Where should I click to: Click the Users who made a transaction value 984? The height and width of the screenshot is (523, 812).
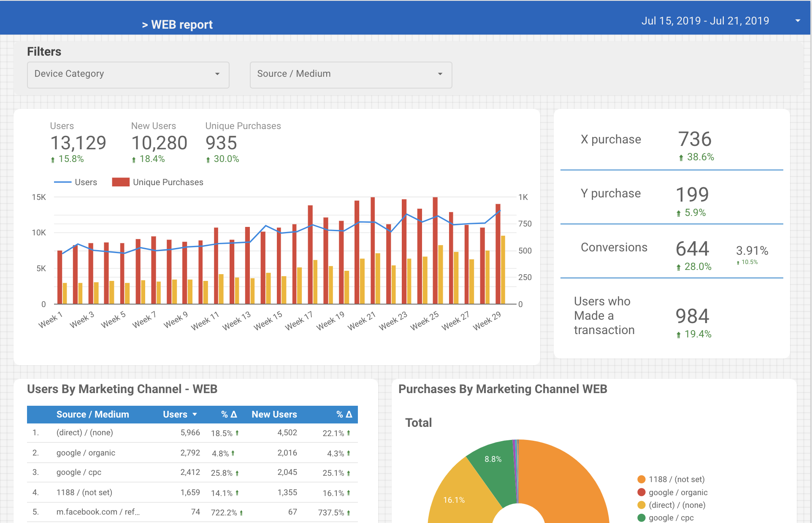click(693, 316)
